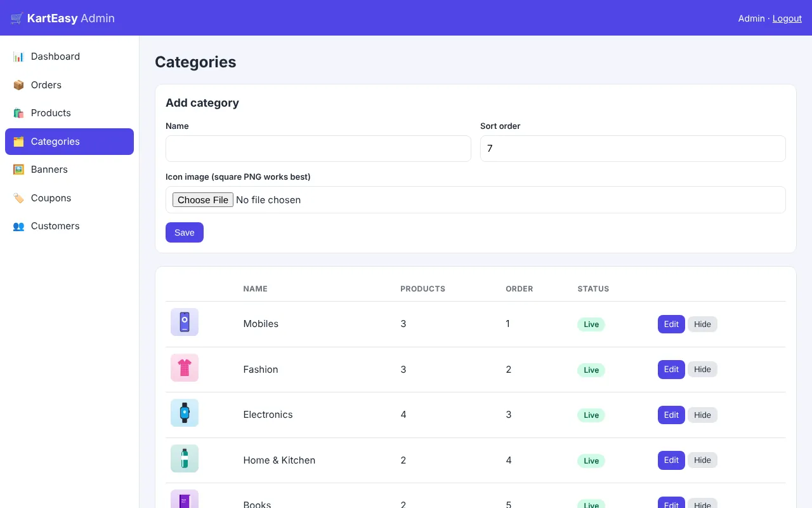Image resolution: width=812 pixels, height=508 pixels.
Task: Edit the Electronics category
Action: [671, 415]
